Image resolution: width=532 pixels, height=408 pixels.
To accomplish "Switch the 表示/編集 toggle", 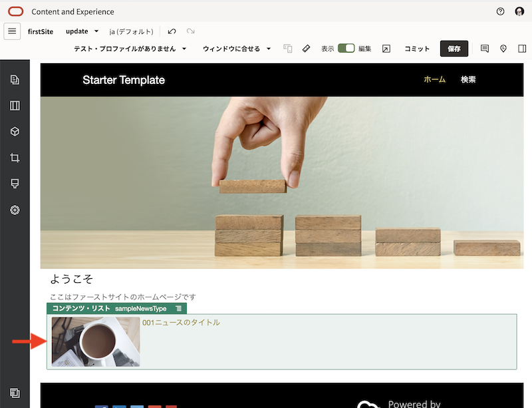I will coord(346,49).
